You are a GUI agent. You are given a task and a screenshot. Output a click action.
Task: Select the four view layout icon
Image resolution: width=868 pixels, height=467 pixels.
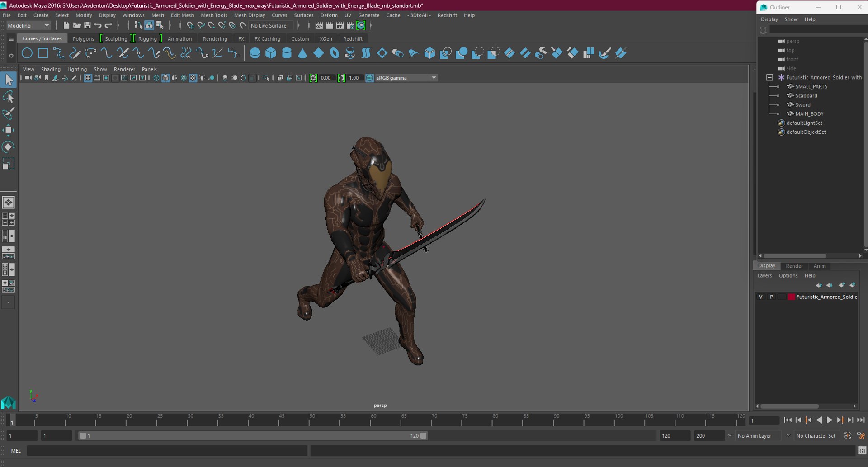pos(9,219)
